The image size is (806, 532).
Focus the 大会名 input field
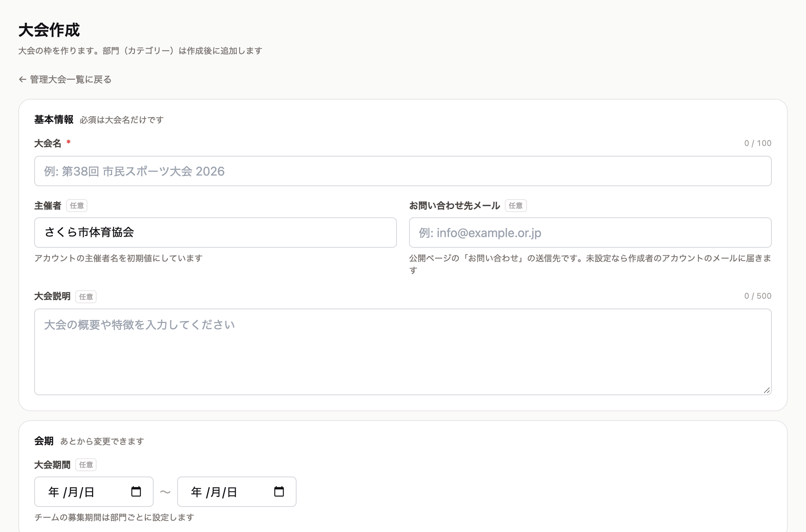[403, 171]
